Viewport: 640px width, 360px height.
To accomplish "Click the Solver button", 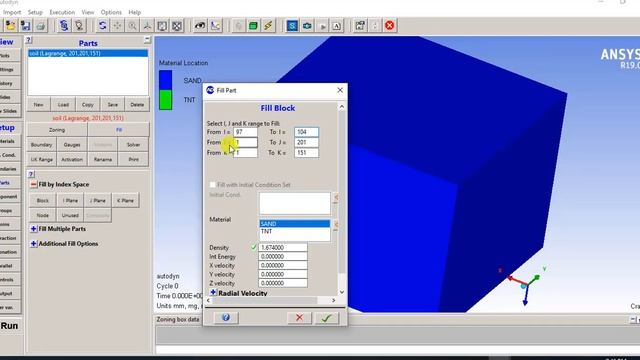I will [x=133, y=144].
